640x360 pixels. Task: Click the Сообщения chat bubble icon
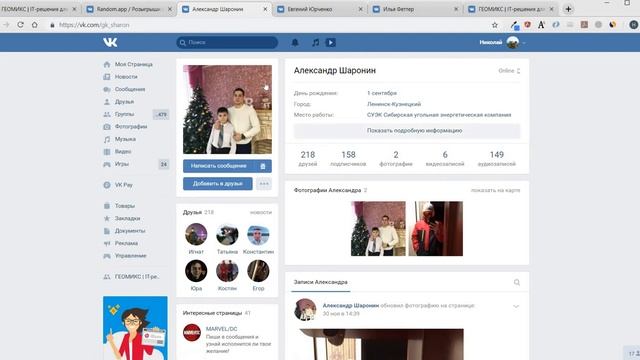pos(107,89)
